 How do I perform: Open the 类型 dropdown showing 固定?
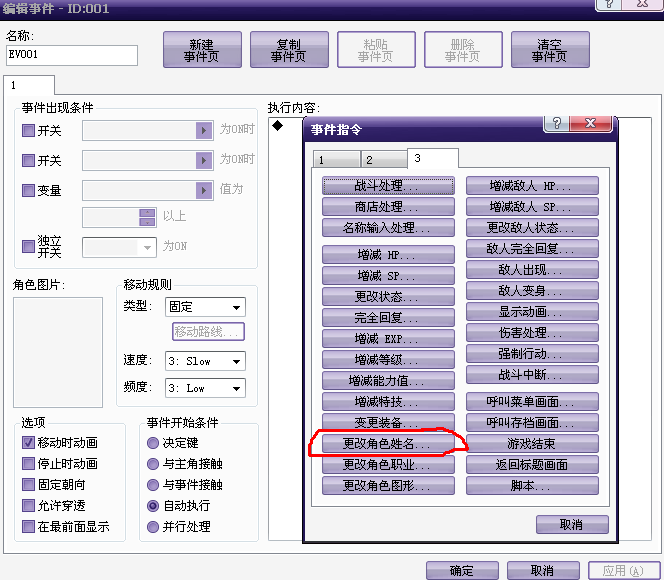pyautogui.click(x=205, y=307)
